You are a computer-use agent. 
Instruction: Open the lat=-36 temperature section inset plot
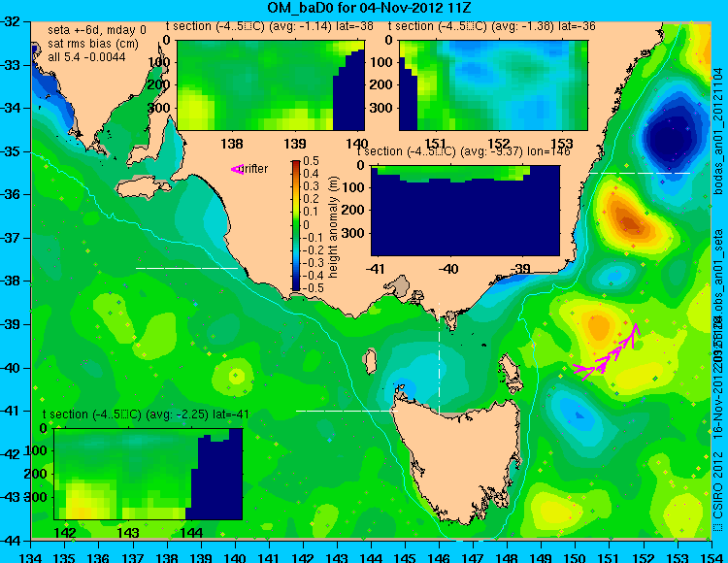(493, 85)
